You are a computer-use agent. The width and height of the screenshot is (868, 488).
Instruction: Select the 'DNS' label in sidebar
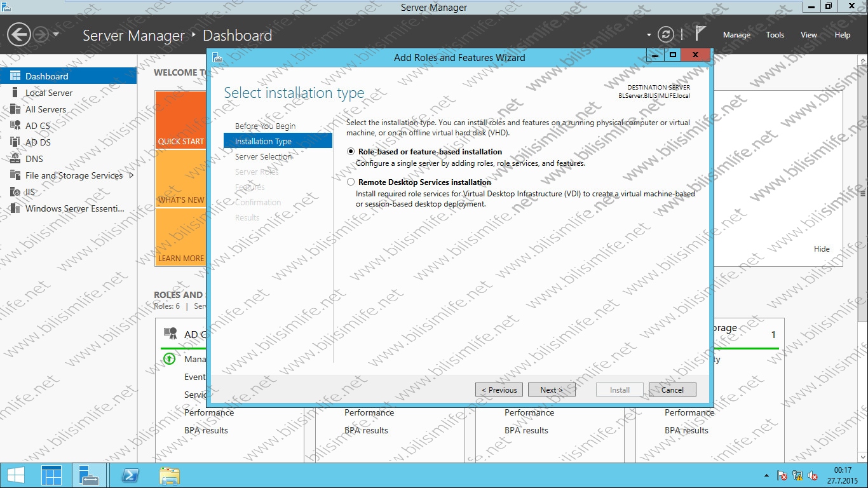point(34,159)
